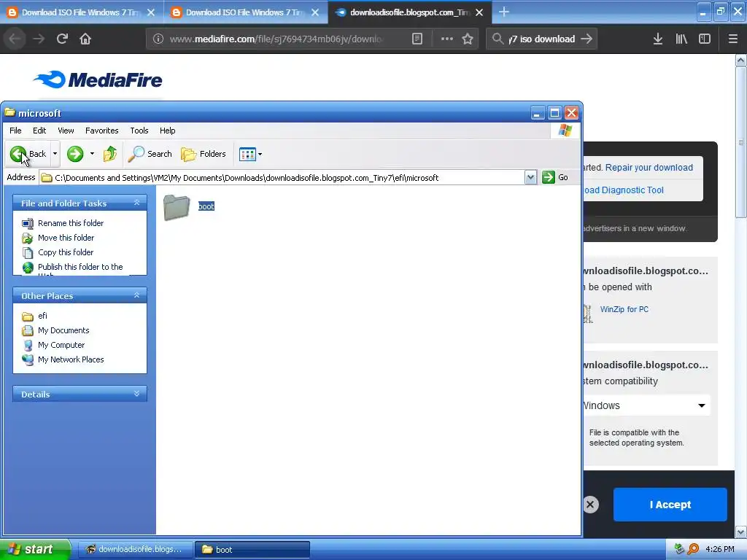Viewport: 747px width, 560px height.
Task: Open page actions three-dot menu
Action: click(447, 39)
